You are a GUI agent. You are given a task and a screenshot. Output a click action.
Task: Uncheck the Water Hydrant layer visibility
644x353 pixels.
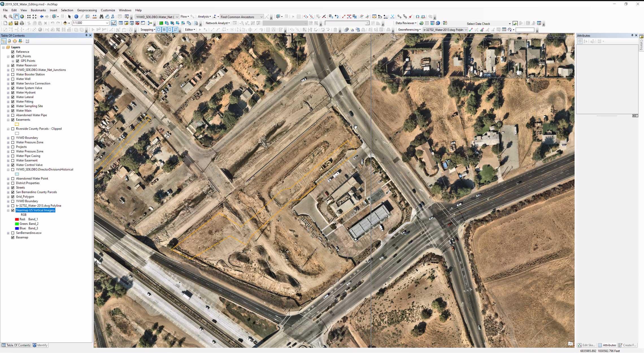point(13,92)
